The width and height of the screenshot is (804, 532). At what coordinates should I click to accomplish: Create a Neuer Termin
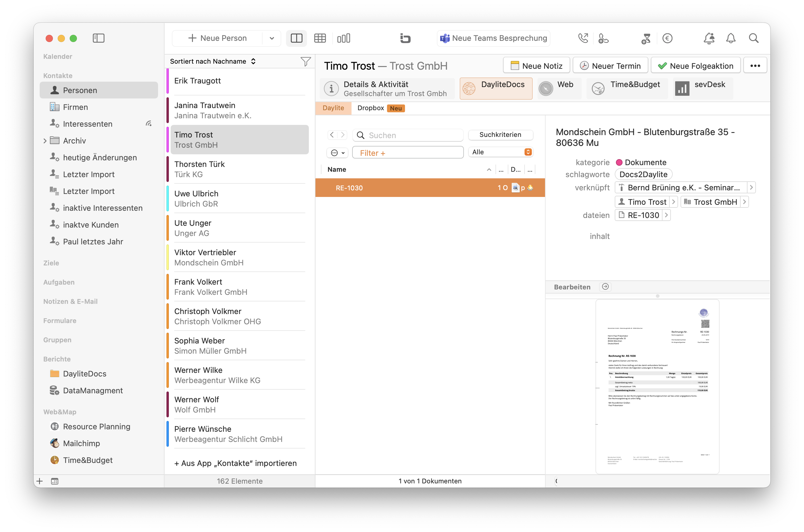pos(610,65)
